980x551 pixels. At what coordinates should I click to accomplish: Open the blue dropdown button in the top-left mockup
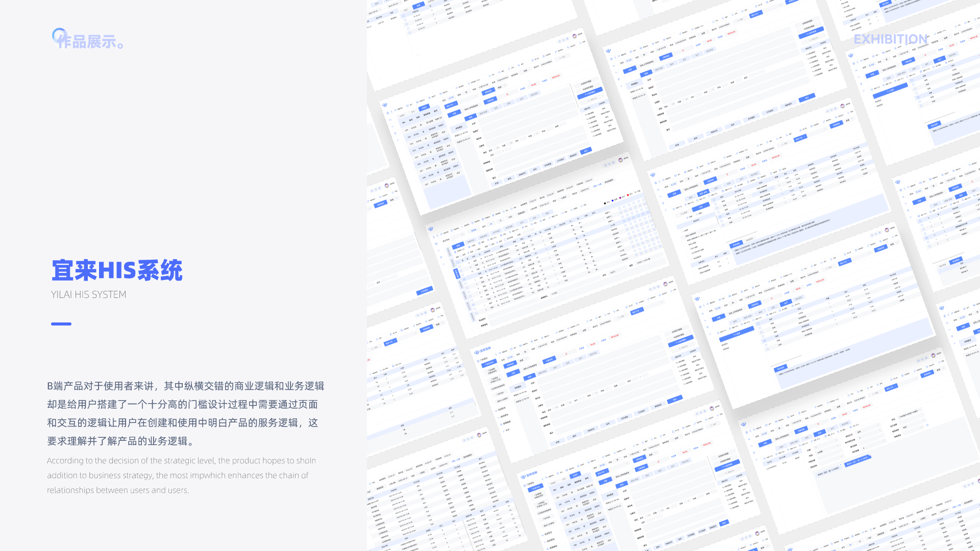[451, 105]
